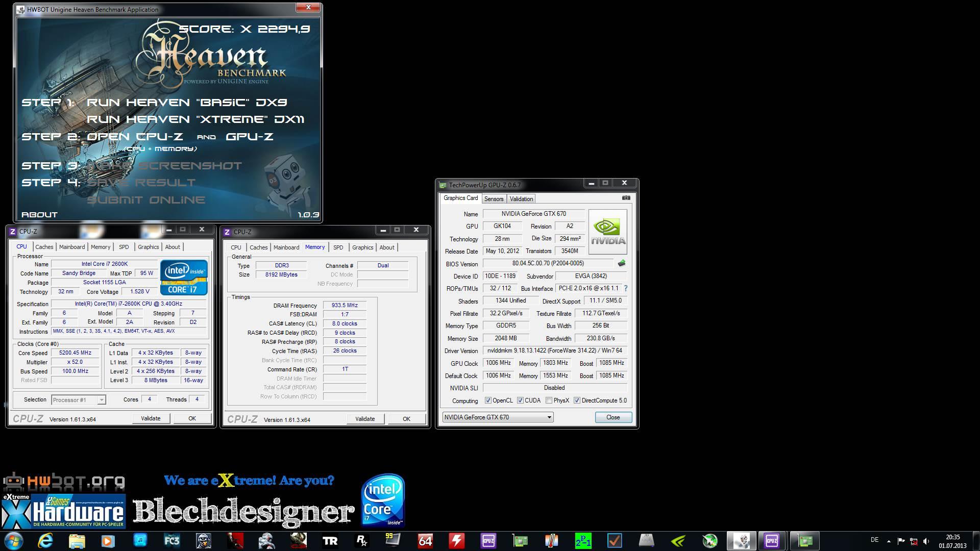Screen dimensions: 980x551
Task: Launch the Rockstar Games icon
Action: click(361, 540)
